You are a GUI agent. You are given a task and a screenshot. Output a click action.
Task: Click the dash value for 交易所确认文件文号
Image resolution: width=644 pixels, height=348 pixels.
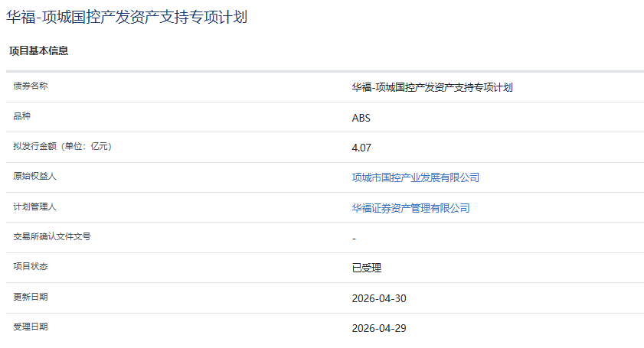coord(354,239)
